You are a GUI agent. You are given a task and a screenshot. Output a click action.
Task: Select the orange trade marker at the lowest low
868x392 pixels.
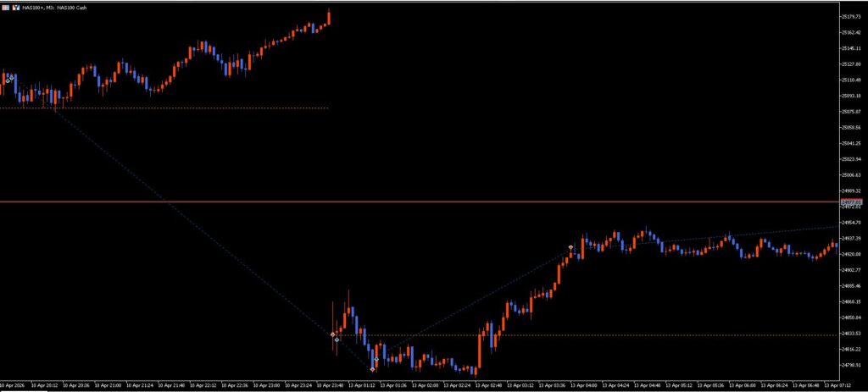click(372, 369)
